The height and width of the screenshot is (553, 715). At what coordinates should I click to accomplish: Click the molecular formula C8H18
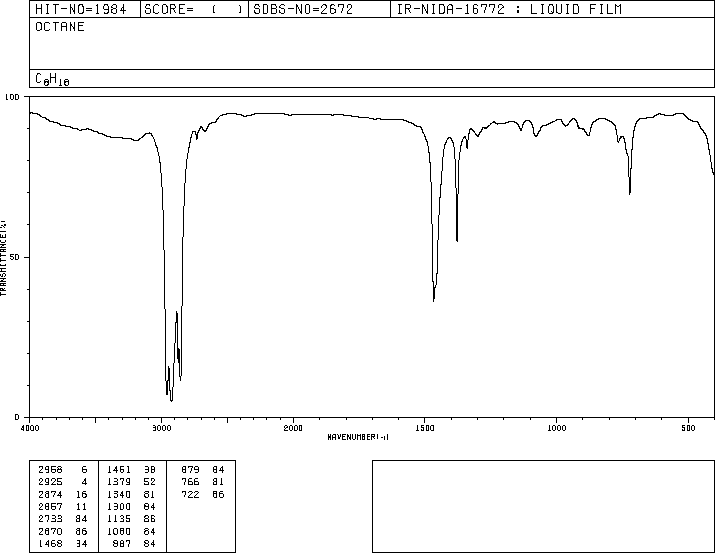[52, 79]
